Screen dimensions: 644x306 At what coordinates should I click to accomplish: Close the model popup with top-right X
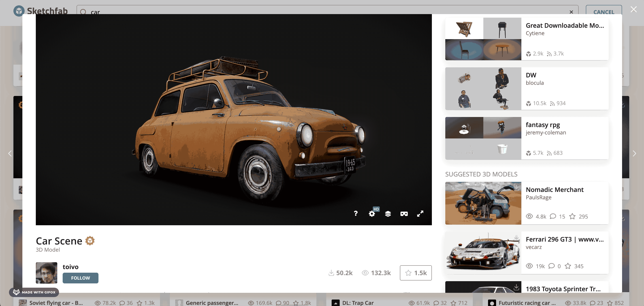(x=633, y=9)
